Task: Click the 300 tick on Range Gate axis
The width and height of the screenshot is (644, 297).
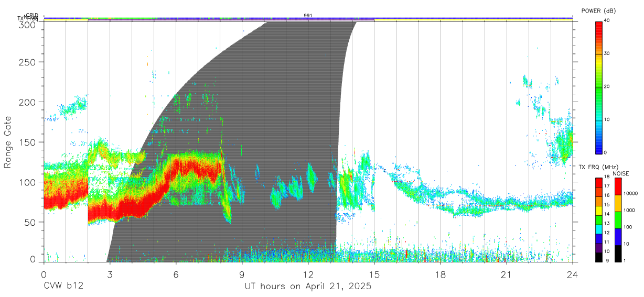Action: point(28,25)
